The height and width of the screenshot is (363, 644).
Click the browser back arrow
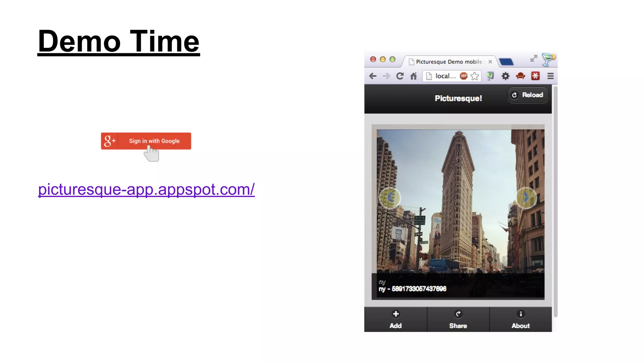coord(373,76)
